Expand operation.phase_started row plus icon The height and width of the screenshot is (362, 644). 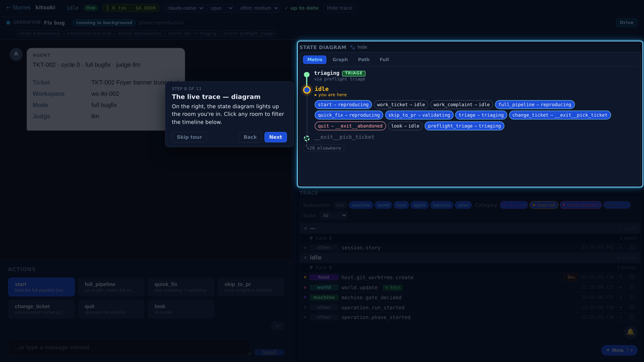point(621,317)
